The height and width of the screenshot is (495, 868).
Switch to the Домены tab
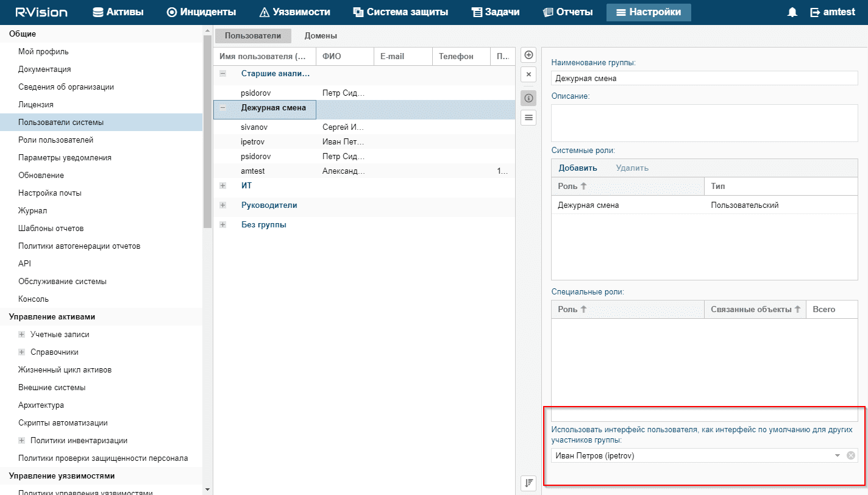pos(321,36)
